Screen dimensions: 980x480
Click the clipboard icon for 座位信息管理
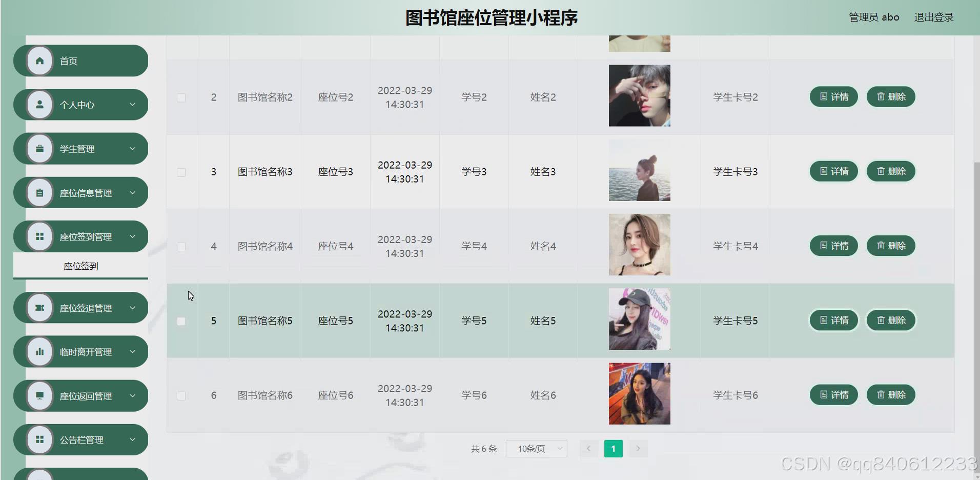(x=39, y=193)
